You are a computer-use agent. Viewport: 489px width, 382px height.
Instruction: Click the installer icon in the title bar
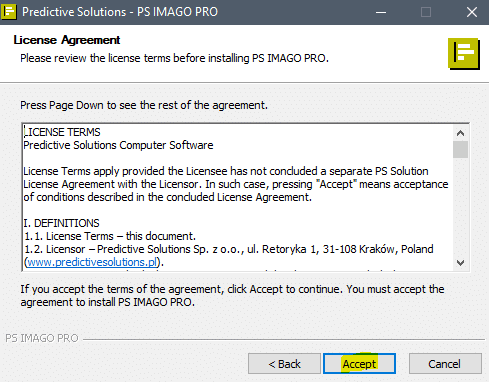tap(8, 12)
